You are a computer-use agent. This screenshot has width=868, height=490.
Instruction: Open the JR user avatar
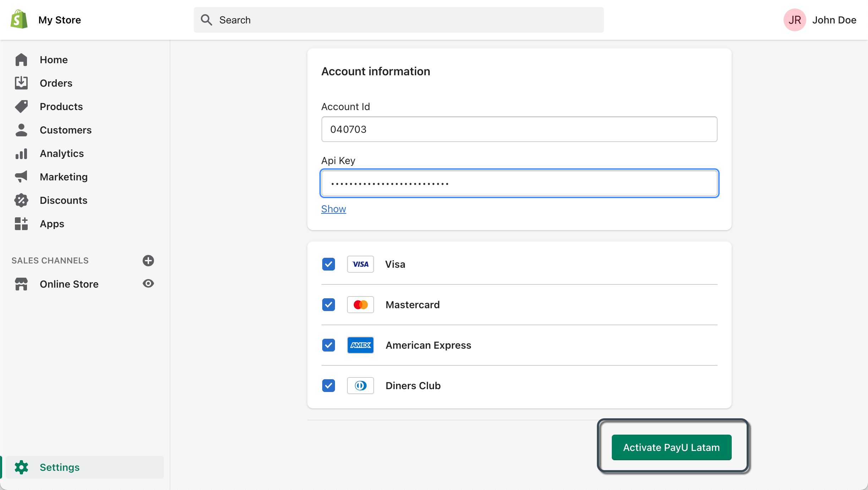point(795,20)
